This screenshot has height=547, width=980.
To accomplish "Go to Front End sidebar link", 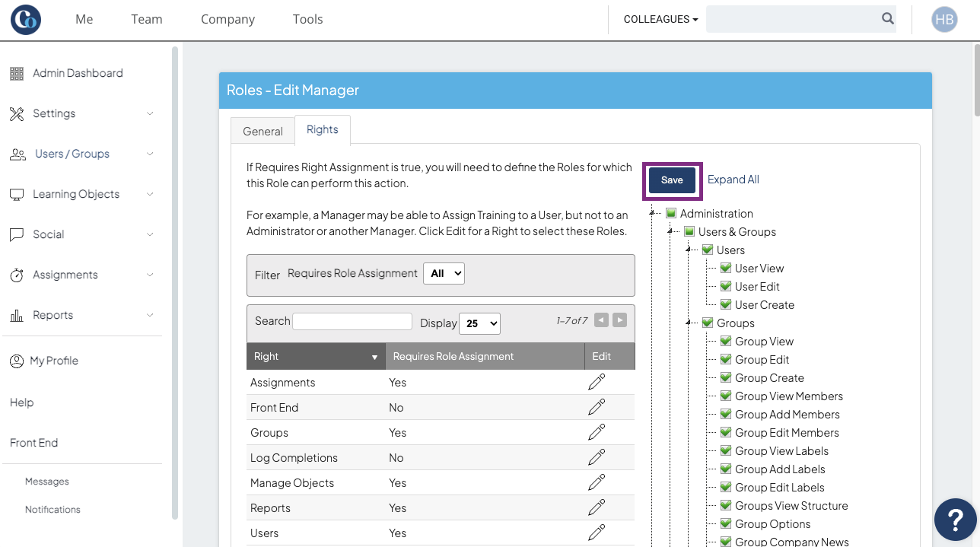I will [x=34, y=443].
